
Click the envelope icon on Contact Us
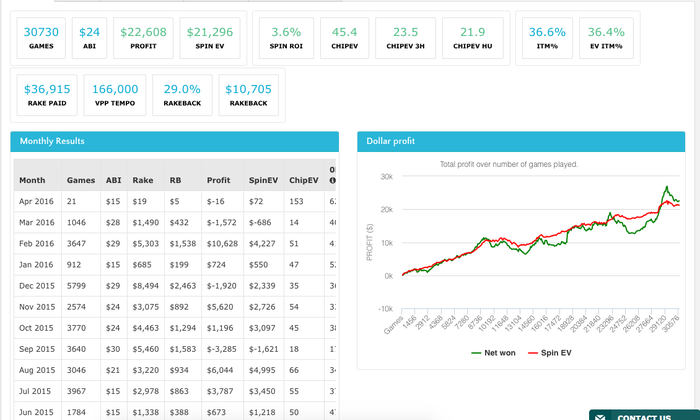[x=600, y=417]
